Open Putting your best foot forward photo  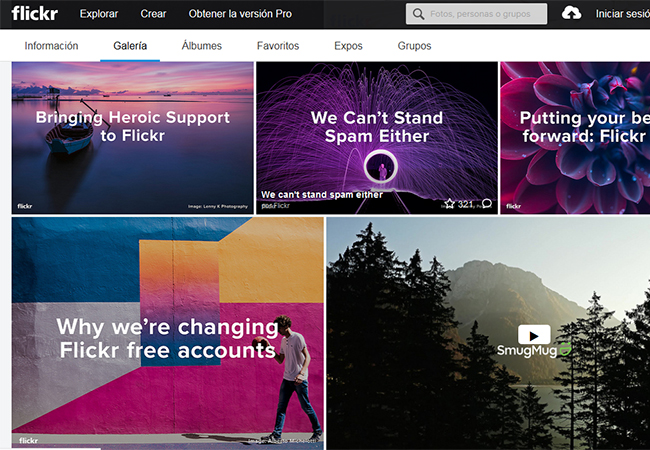(x=575, y=138)
